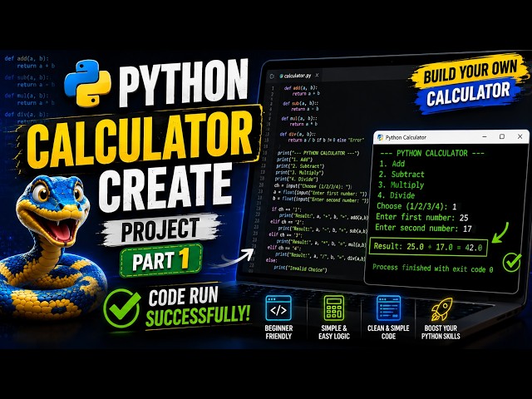Click the print("2. Subtract") code line

(300, 166)
